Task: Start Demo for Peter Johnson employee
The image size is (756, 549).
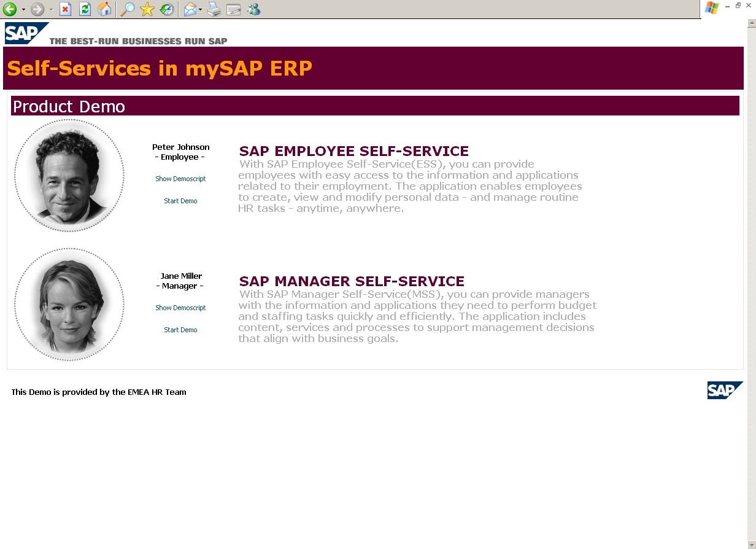Action: 180,201
